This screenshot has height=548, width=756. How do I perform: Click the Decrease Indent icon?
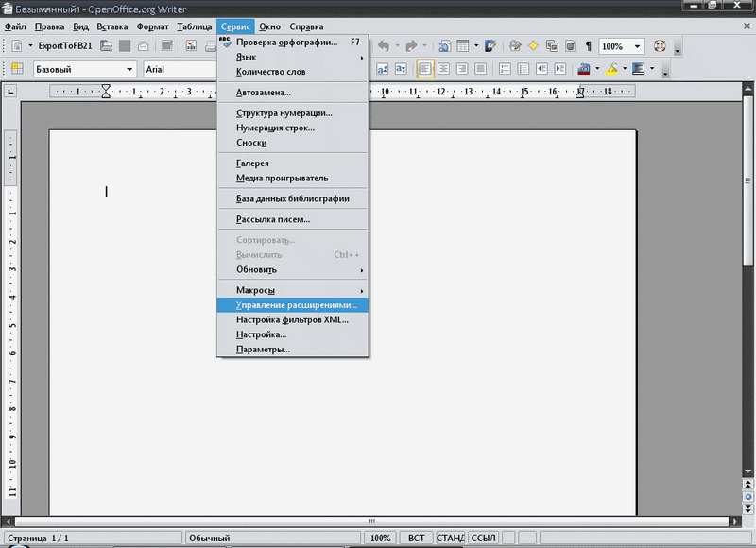coord(541,69)
